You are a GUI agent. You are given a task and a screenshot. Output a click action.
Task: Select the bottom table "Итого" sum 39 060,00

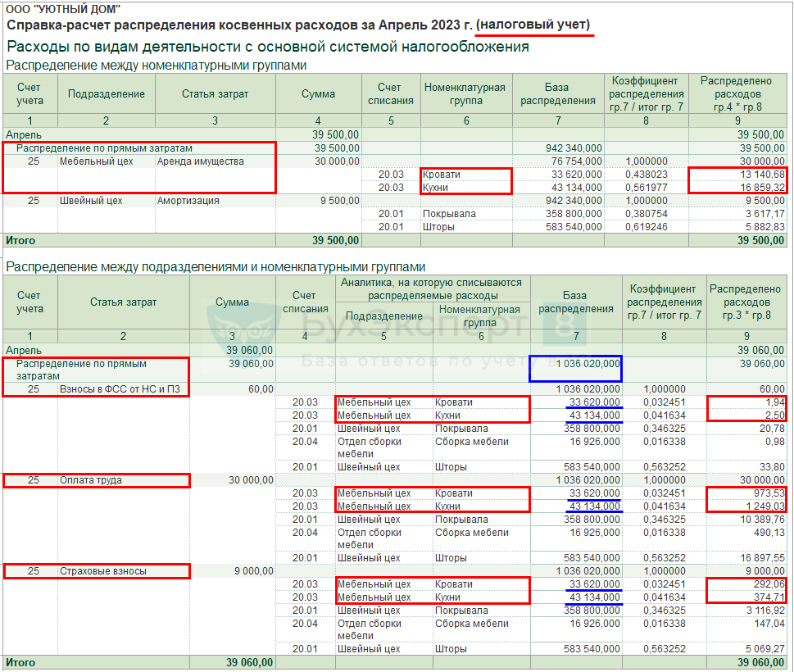click(x=249, y=662)
